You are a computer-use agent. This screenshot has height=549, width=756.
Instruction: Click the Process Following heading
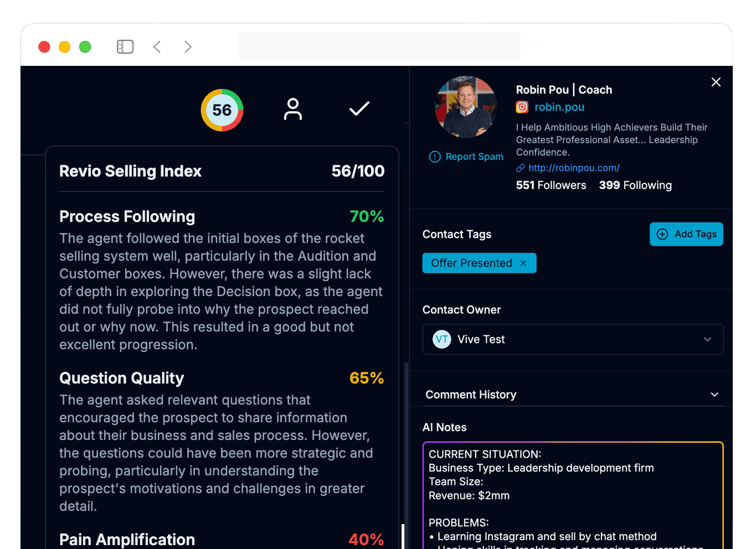[x=127, y=216]
